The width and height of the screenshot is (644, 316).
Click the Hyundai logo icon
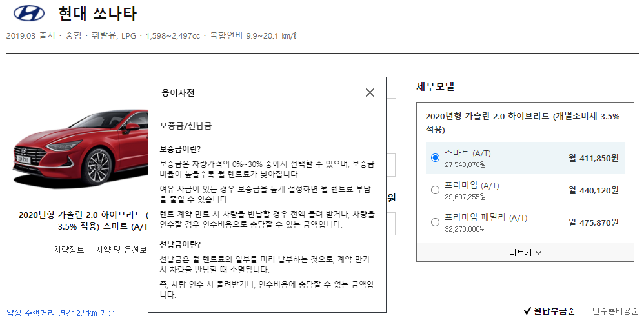pyautogui.click(x=29, y=14)
